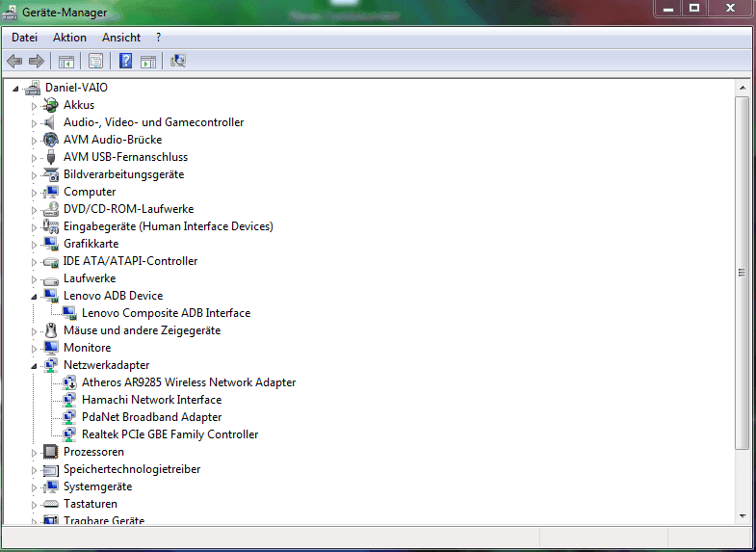Expand the Akkus category
756x552 pixels.
[34, 106]
